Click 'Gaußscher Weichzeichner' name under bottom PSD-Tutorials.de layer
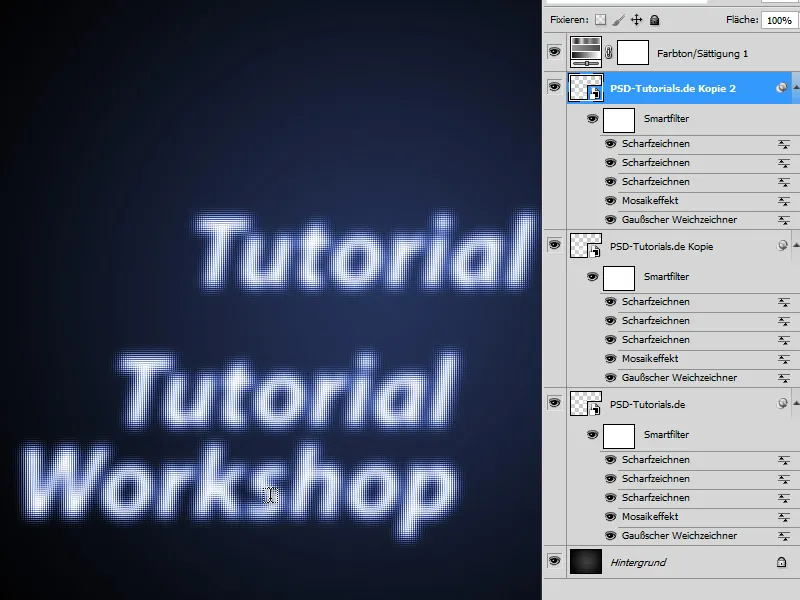This screenshot has height=600, width=800. pyautogui.click(x=679, y=536)
